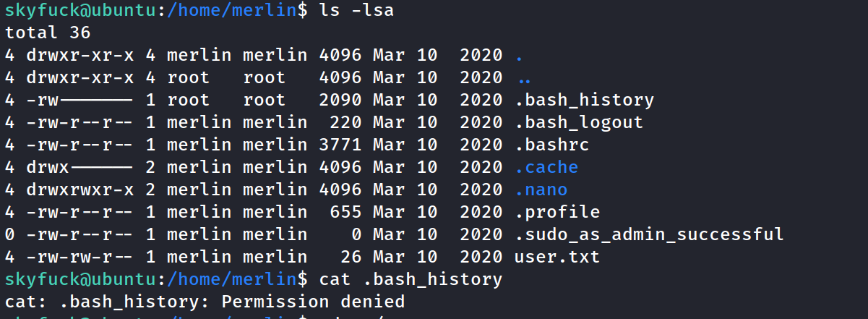Click the blue .cache directory name

(x=546, y=167)
